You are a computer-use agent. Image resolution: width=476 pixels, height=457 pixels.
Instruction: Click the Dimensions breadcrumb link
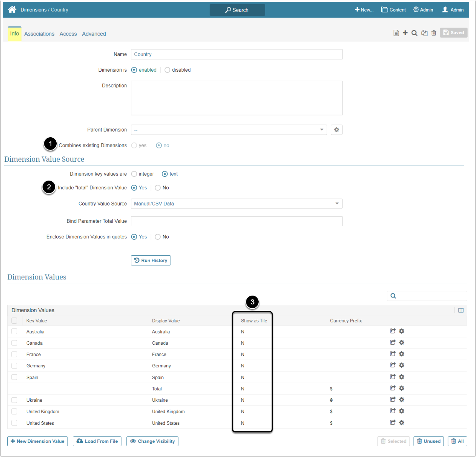(x=33, y=10)
